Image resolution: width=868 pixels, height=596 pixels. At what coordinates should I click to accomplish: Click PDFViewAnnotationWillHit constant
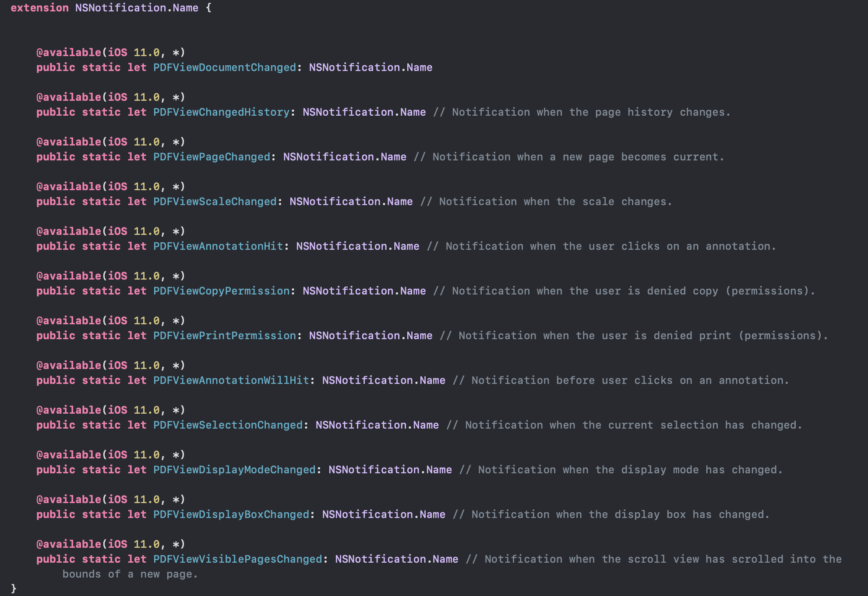coord(231,380)
